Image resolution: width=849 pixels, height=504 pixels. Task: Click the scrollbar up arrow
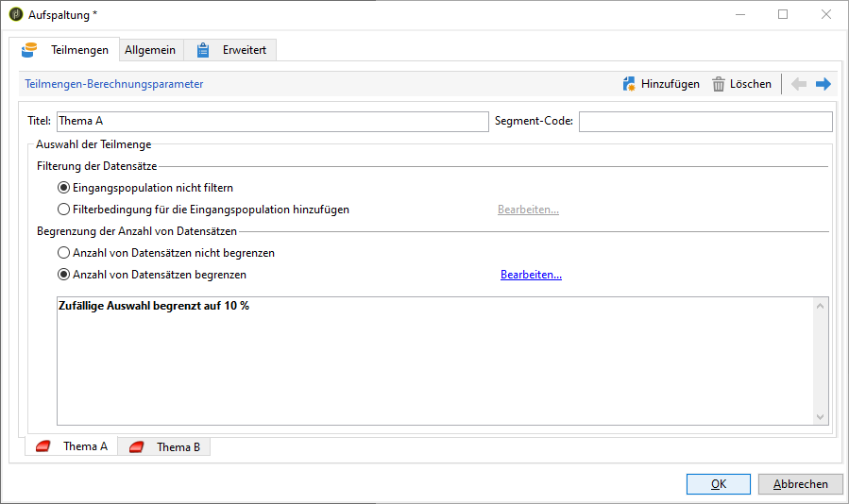click(821, 305)
